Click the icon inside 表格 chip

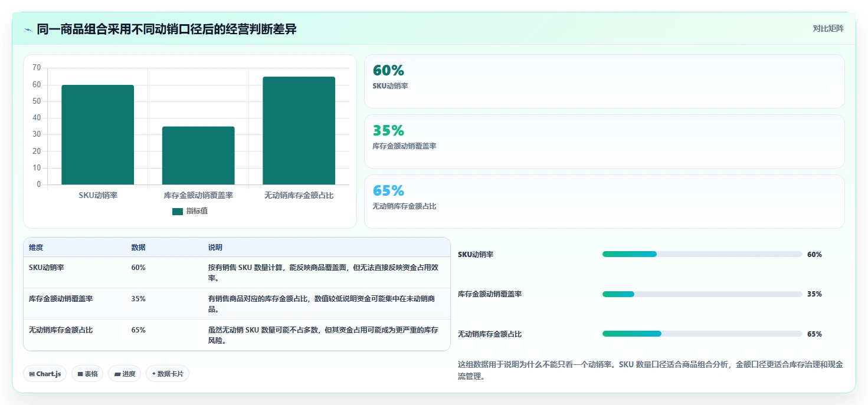80,374
